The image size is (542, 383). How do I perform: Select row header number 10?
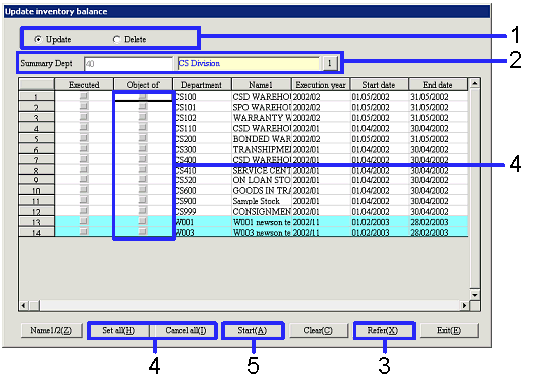point(36,190)
